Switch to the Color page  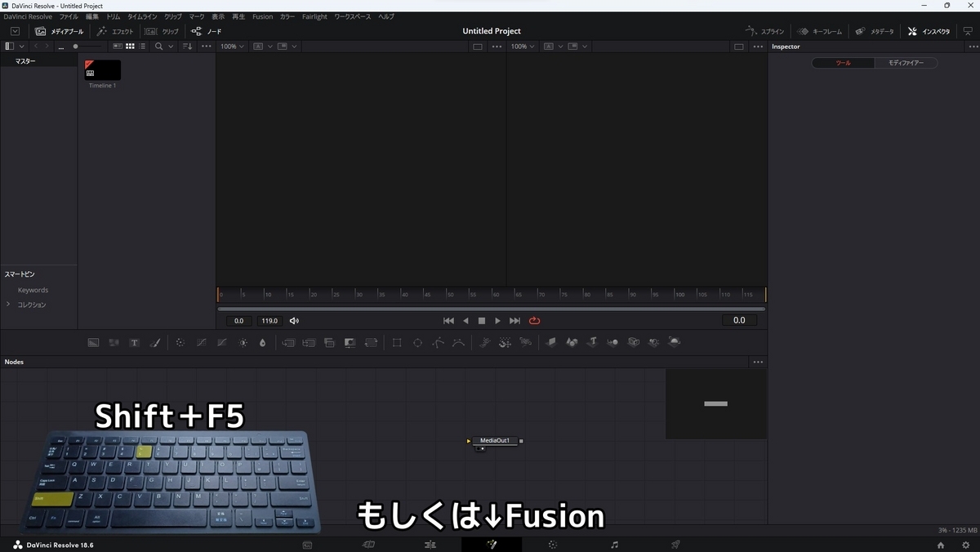[552, 544]
